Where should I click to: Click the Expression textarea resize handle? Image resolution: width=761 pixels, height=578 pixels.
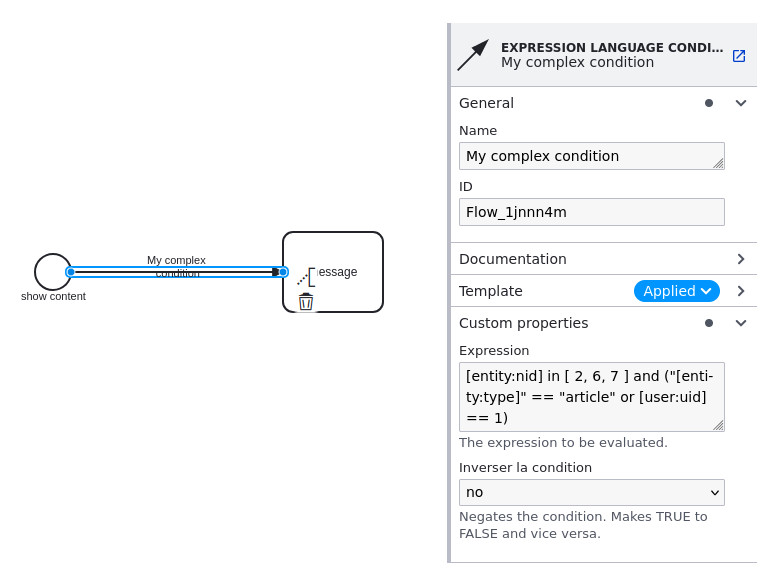pos(718,425)
